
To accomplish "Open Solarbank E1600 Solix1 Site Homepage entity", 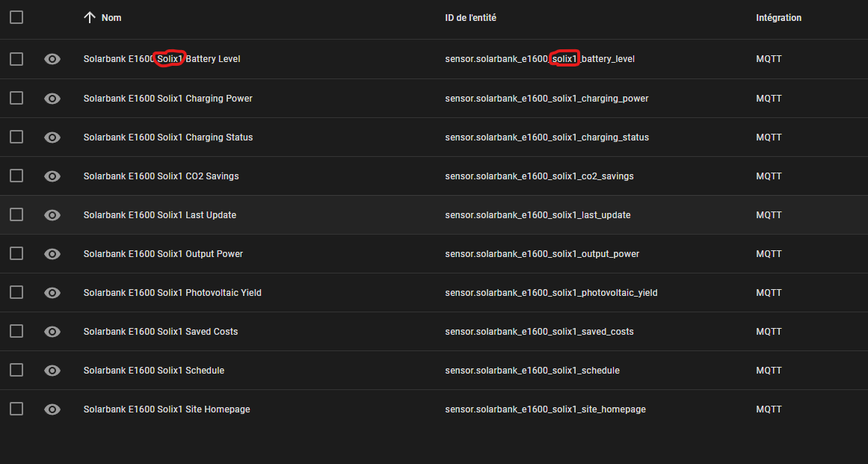I will click(167, 409).
